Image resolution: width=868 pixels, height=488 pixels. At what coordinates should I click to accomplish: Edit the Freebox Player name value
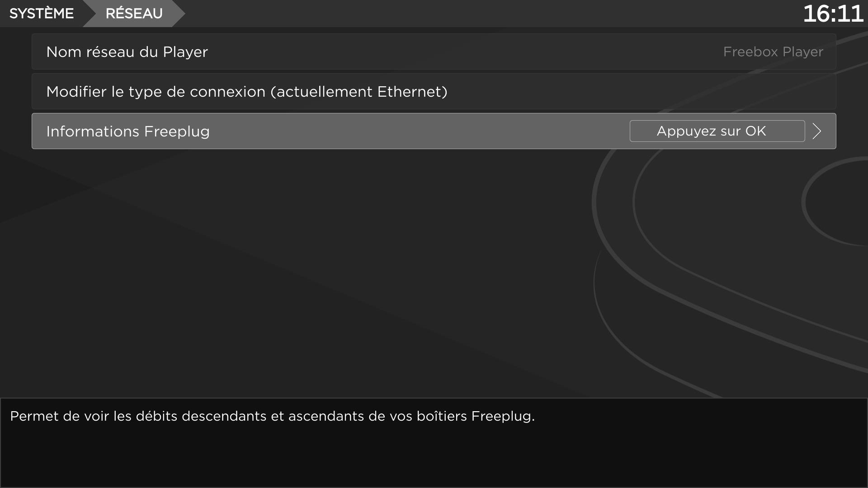[773, 52]
